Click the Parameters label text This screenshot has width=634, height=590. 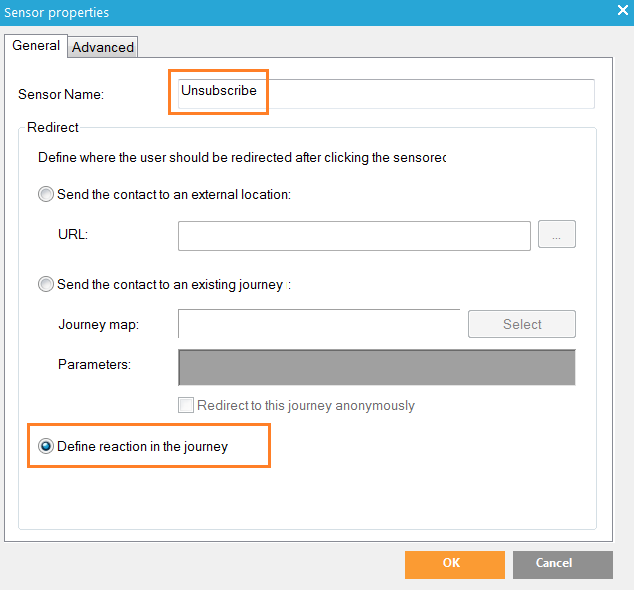(x=94, y=364)
